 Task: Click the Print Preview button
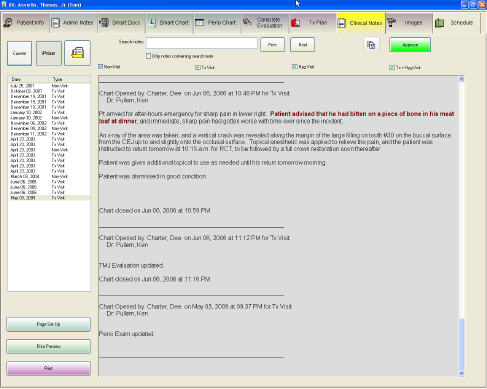(x=49, y=347)
